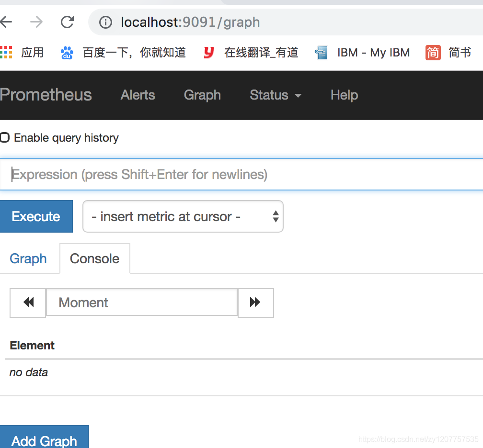Click the Execute button

36,216
